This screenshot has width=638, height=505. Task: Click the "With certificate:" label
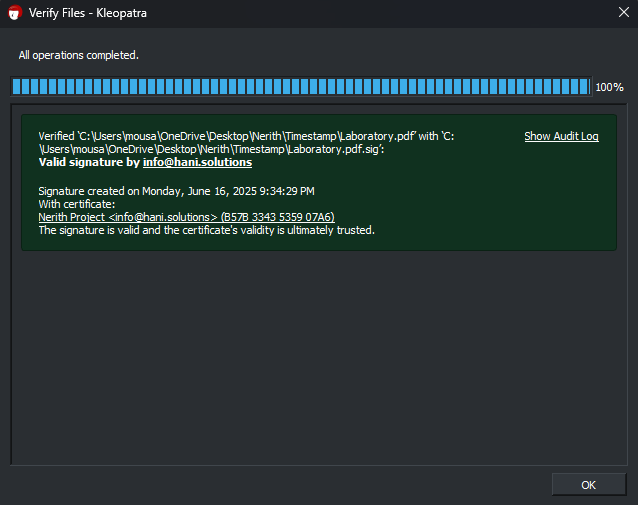[x=77, y=203]
